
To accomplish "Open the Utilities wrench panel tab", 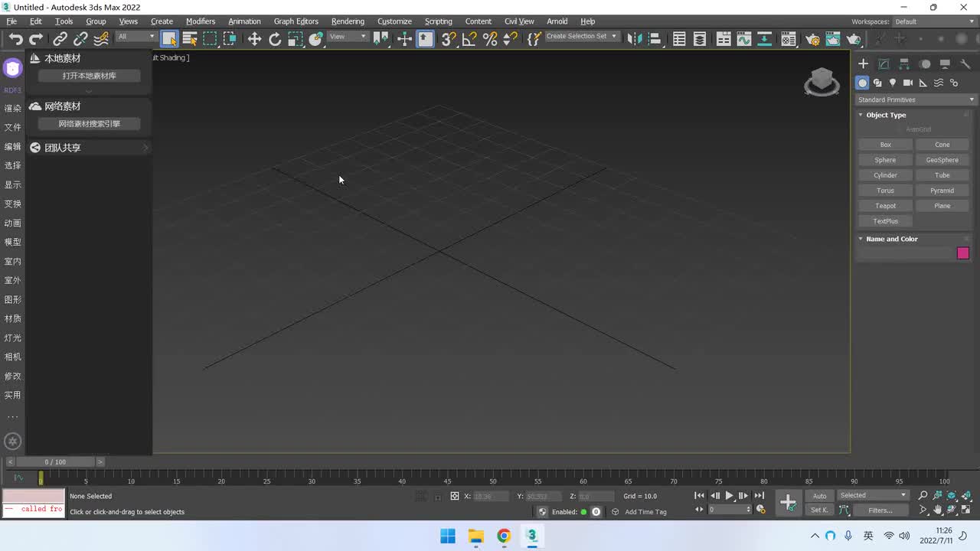I will (965, 64).
